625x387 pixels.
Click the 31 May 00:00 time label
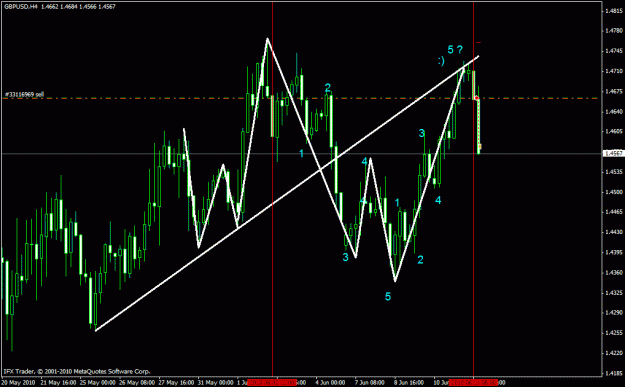(x=216, y=383)
